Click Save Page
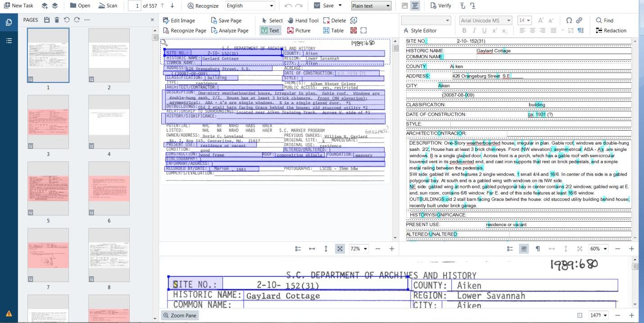Image resolution: width=644 pixels, height=323 pixels. pyautogui.click(x=226, y=20)
